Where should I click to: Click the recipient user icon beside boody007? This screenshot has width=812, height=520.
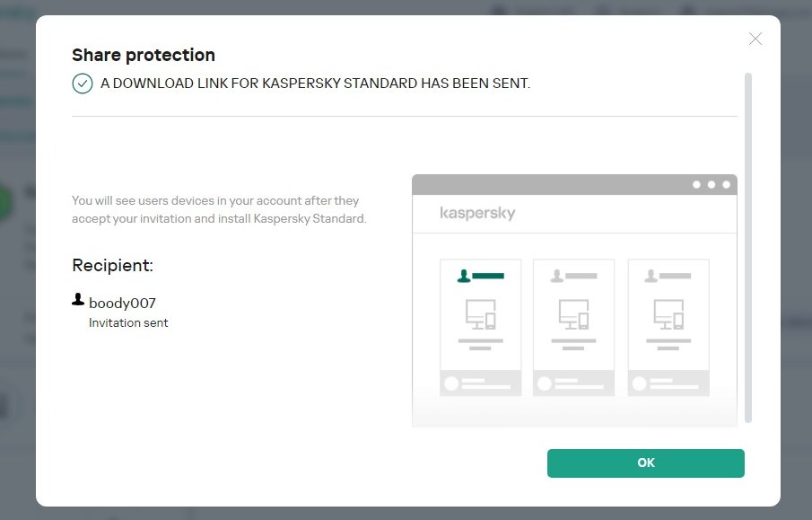coord(78,300)
